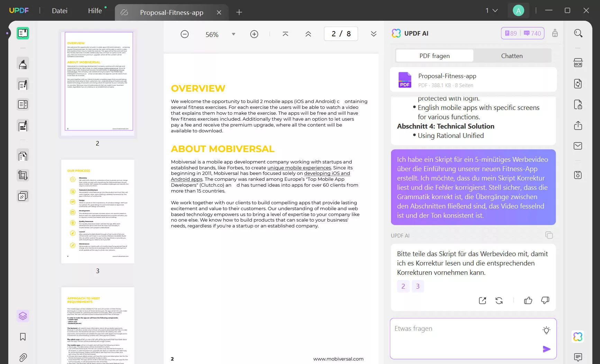Viewport: 600px width, 364px height.
Task: Open the Hilfe menu
Action: tap(95, 11)
